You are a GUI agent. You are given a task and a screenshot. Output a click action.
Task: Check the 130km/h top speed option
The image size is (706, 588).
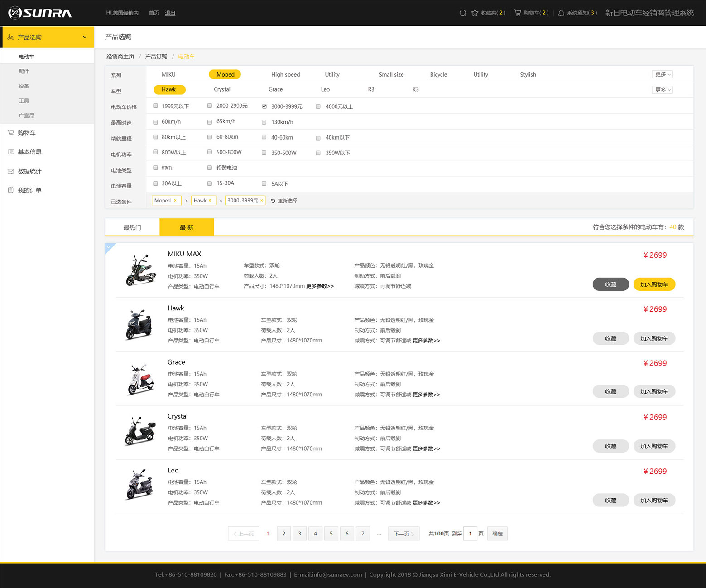(x=264, y=122)
